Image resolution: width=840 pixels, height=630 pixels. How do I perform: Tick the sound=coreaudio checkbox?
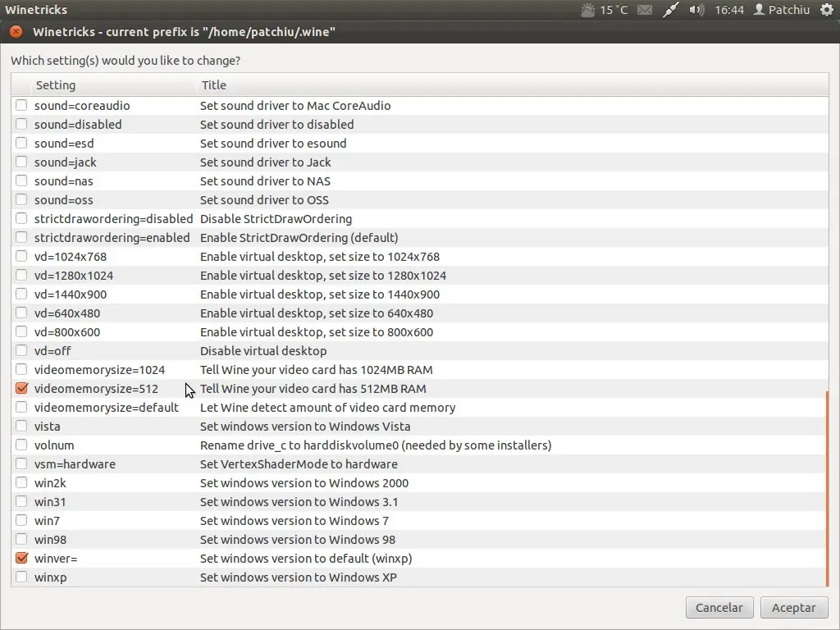click(21, 105)
